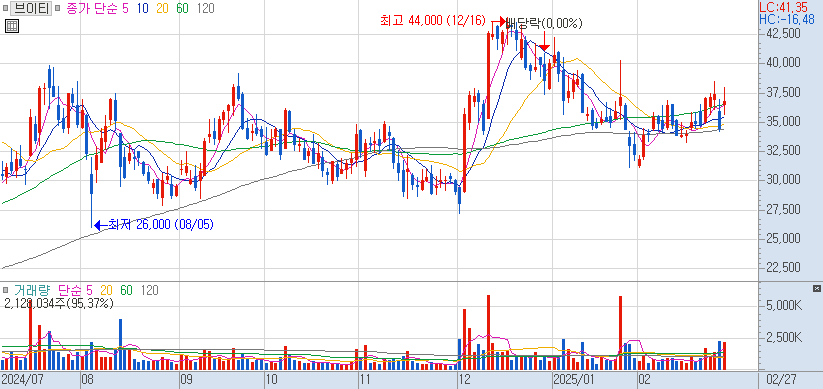Select the green 60-day price MA label
Screen dimensions: 823x389
click(x=182, y=9)
